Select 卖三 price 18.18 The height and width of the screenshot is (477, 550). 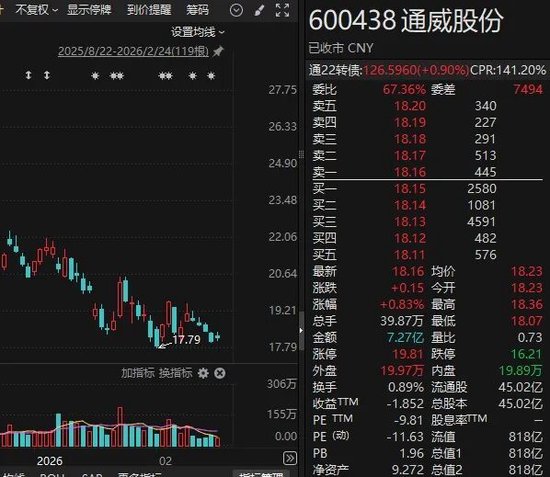(x=410, y=139)
